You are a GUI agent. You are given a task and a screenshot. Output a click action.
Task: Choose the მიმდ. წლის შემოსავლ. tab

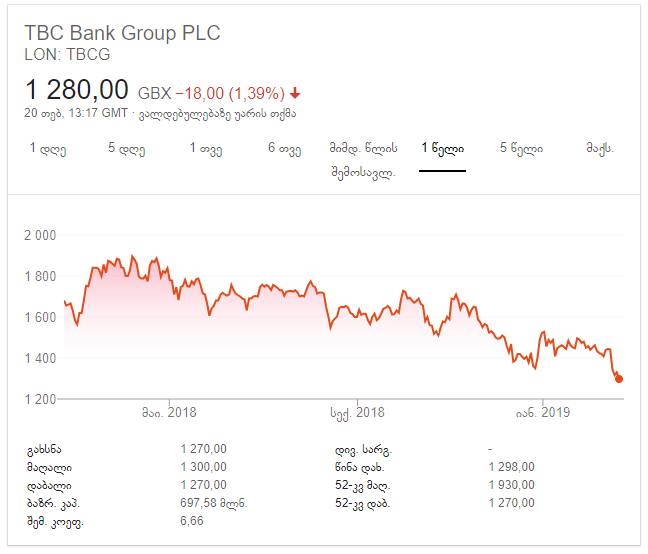point(363,159)
